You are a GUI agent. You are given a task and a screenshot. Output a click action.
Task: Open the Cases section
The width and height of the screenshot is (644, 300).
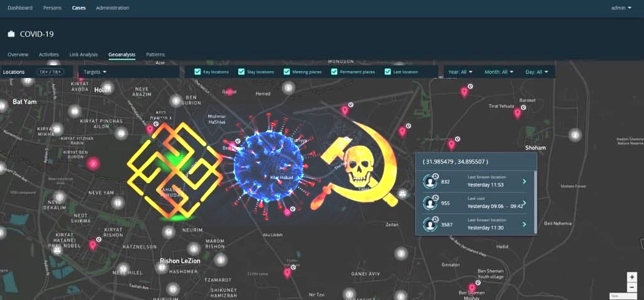tap(79, 8)
